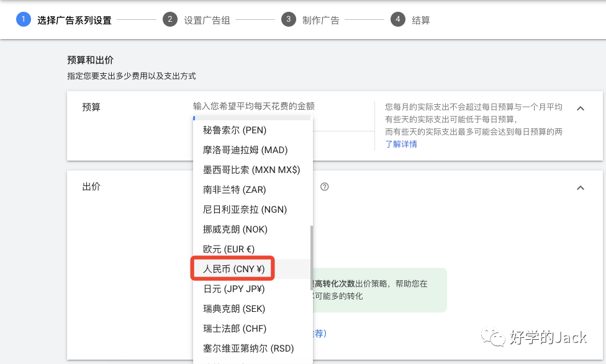Screen dimensions: 606x364
Task: Collapse the 预算 panel via its chevron
Action: click(x=581, y=108)
